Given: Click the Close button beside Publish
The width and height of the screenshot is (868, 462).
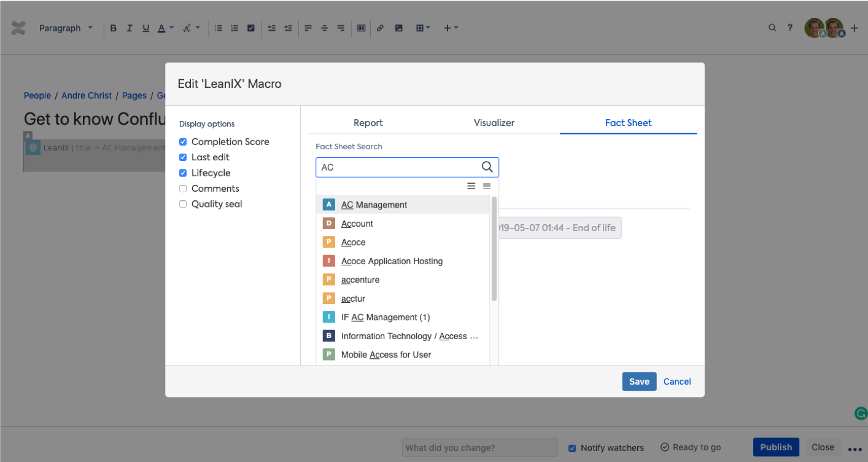Looking at the screenshot, I should [823, 447].
